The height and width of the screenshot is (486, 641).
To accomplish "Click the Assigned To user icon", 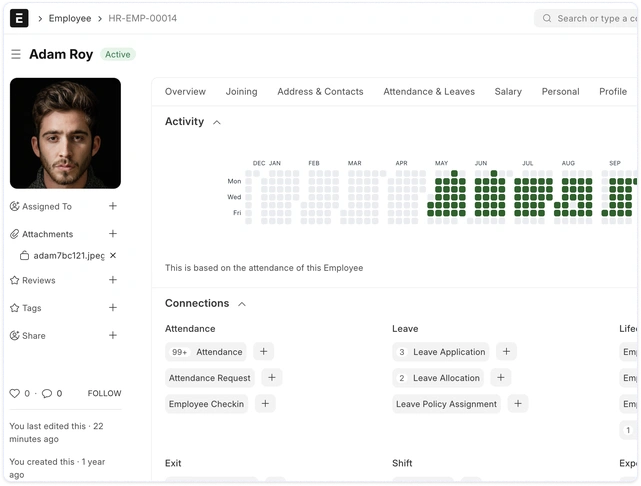I will coord(14,206).
